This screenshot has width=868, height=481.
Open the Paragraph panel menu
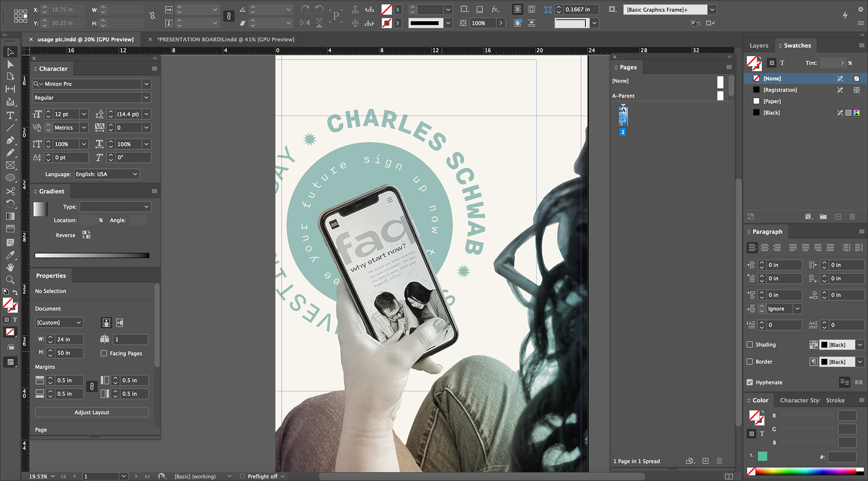(861, 231)
